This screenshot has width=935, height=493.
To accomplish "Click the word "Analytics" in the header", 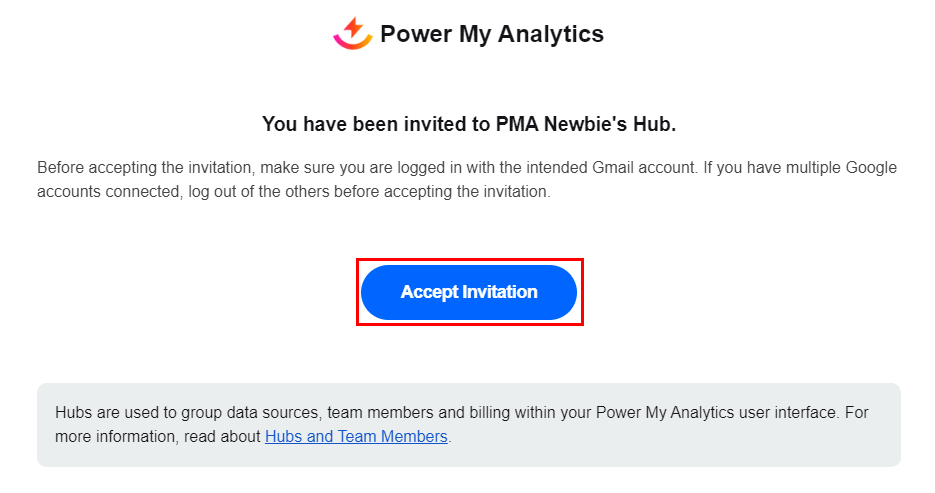I will click(x=551, y=34).
